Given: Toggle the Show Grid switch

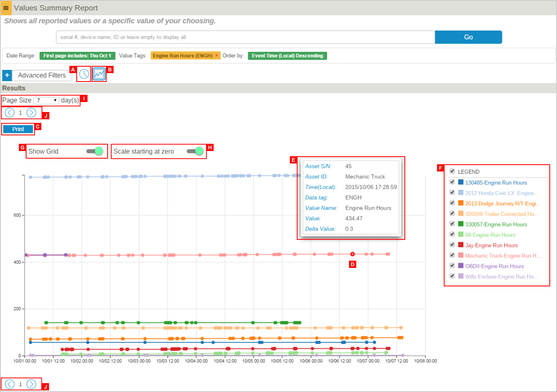Looking at the screenshot, I should 95,151.
